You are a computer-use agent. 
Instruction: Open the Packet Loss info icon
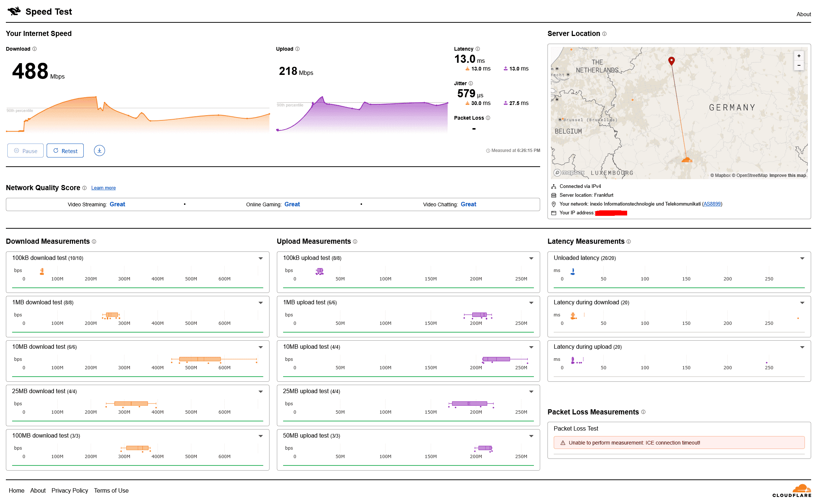click(488, 118)
